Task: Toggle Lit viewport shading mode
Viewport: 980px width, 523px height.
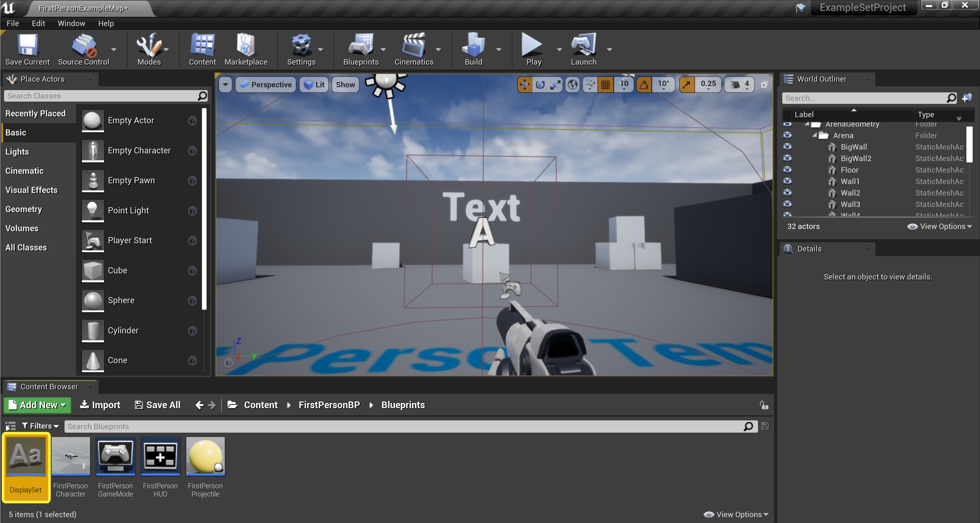Action: coord(314,84)
